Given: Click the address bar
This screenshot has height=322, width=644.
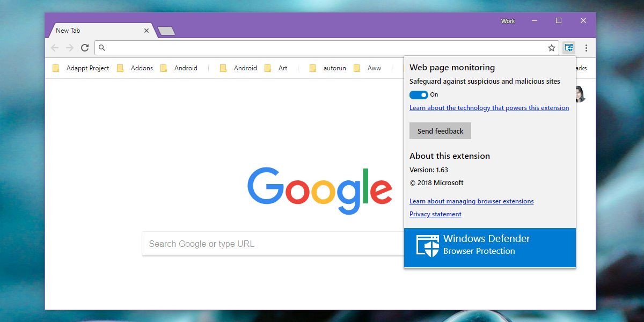Looking at the screenshot, I should (x=327, y=48).
